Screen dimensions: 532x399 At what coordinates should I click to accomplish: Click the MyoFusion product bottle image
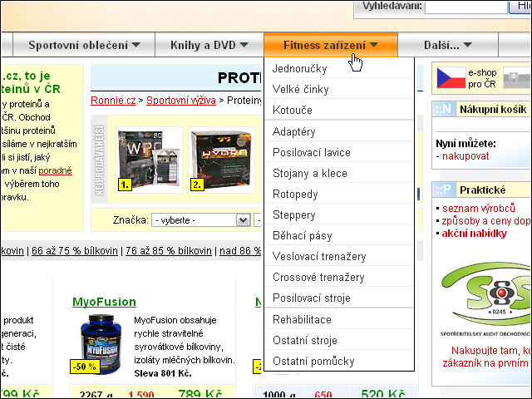(x=101, y=343)
